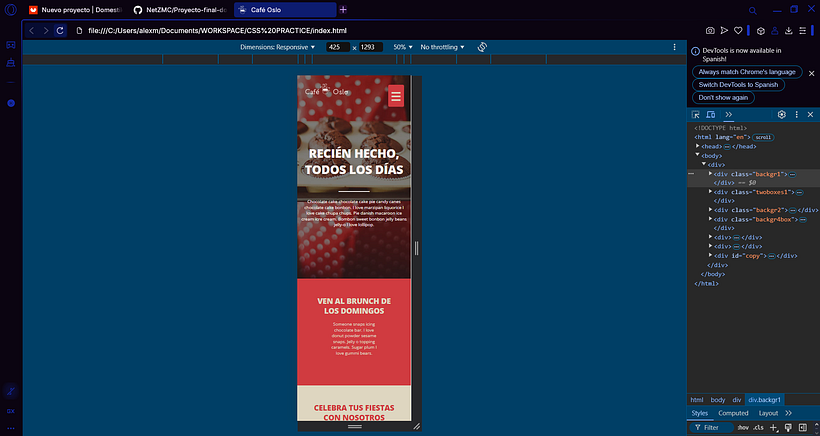Select the Café Oslo browser tab

click(x=285, y=9)
